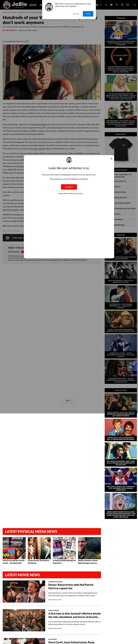Open JoBlo's Instagram icon
The image size is (138, 644).
[x=127, y=5]
